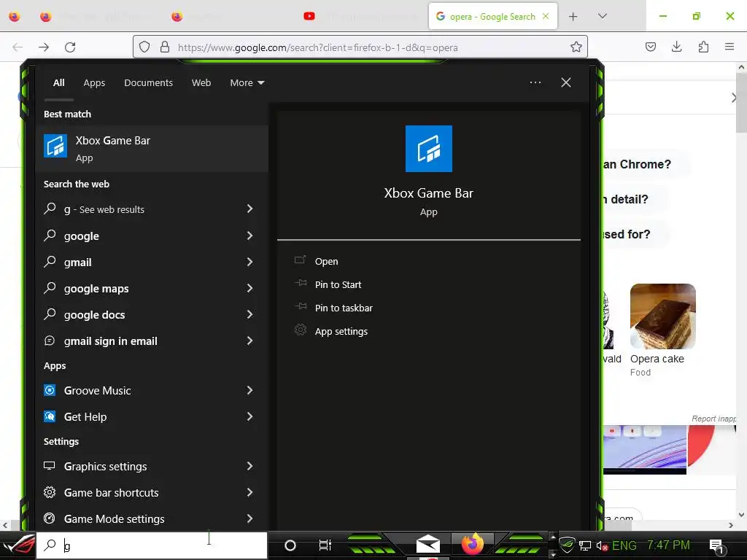Select the 'google docs' web suggestion
This screenshot has width=747, height=560.
tap(94, 315)
